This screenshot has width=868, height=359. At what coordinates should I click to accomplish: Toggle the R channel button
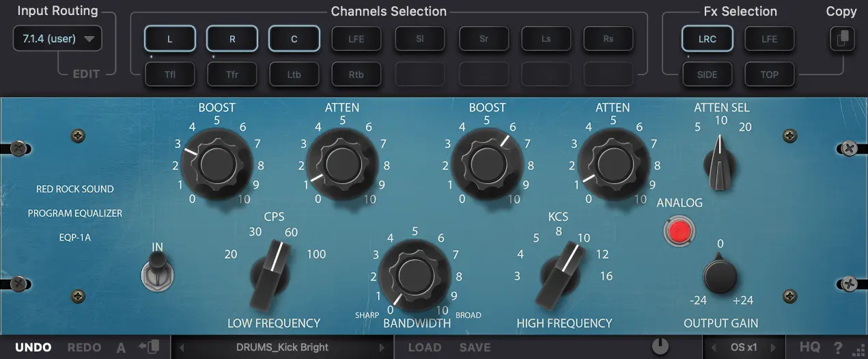pos(232,39)
